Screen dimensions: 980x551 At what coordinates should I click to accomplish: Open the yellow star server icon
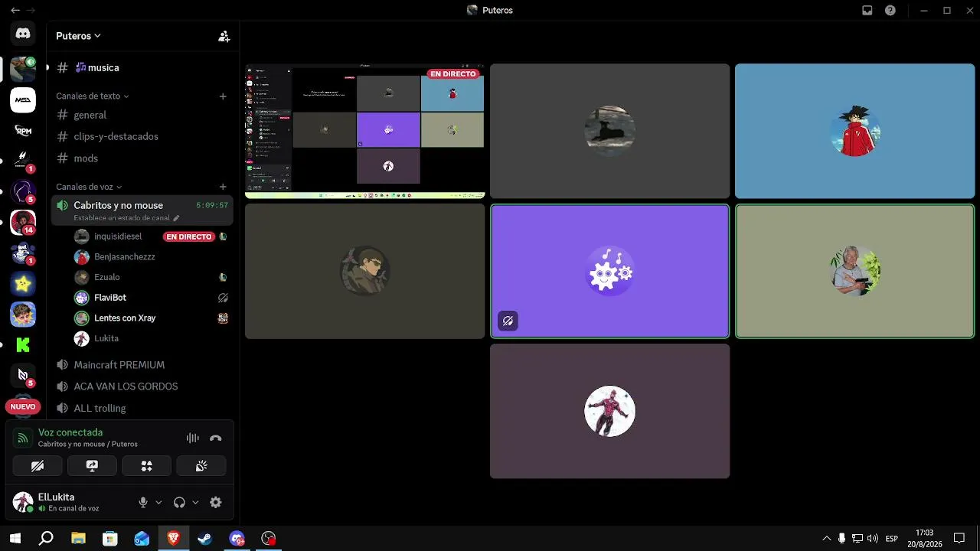(x=23, y=284)
